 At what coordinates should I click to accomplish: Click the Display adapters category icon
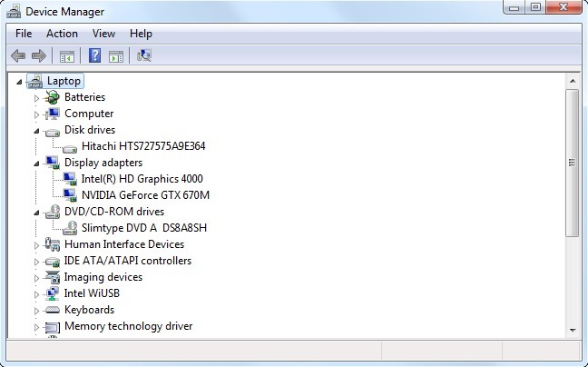coord(52,163)
